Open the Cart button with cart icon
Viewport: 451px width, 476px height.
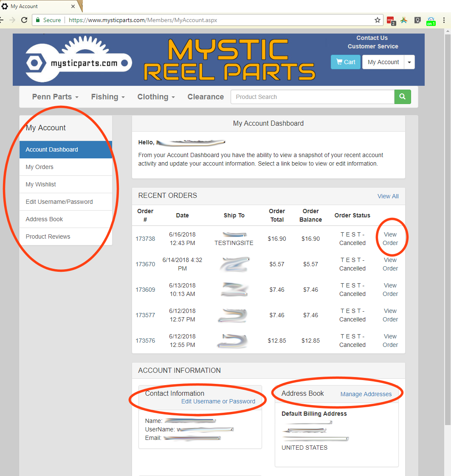click(x=345, y=62)
